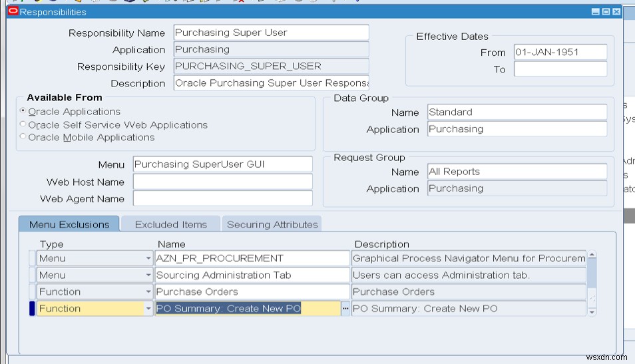Switch to the Excluded Items tab
Screen dimensions: 635x364
[x=171, y=224]
